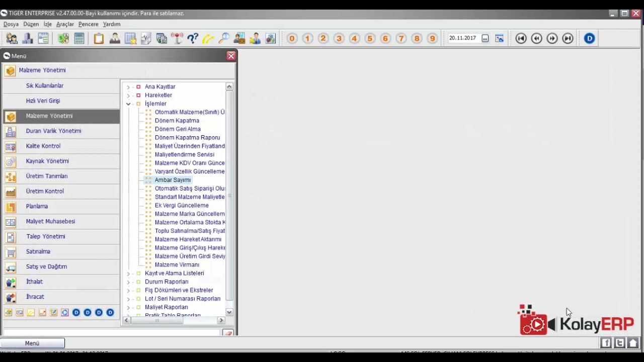The height and width of the screenshot is (362, 644).
Task: Click the magnifying glass search icon
Action: 224,38
